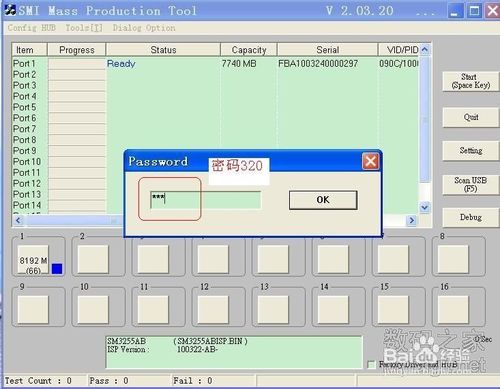
Task: Click the Quit button
Action: (471, 117)
